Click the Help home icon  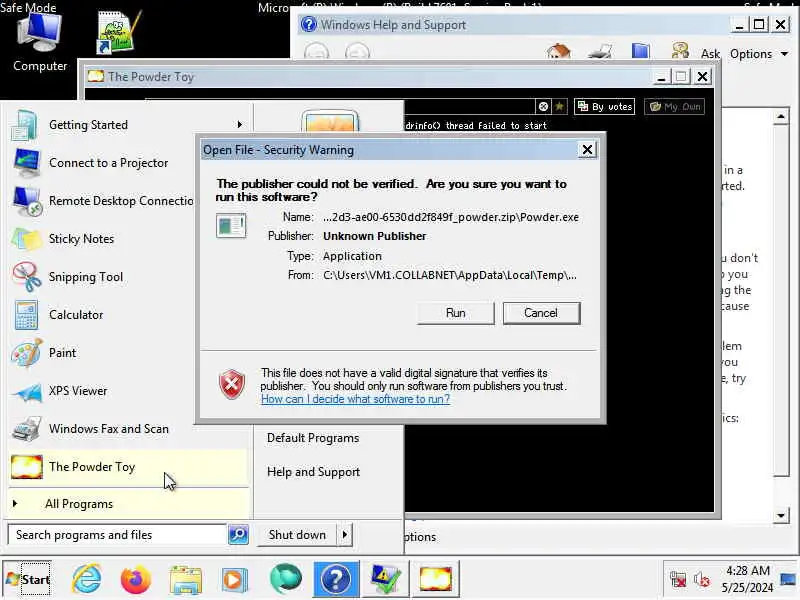[558, 51]
